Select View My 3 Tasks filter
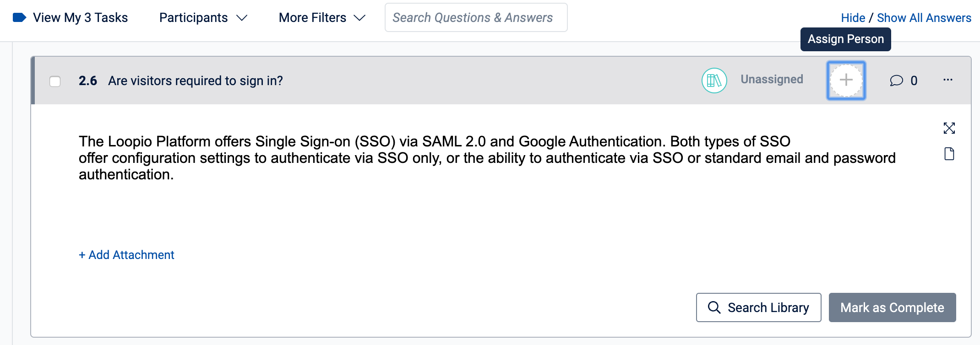The width and height of the screenshot is (980, 345). point(80,18)
